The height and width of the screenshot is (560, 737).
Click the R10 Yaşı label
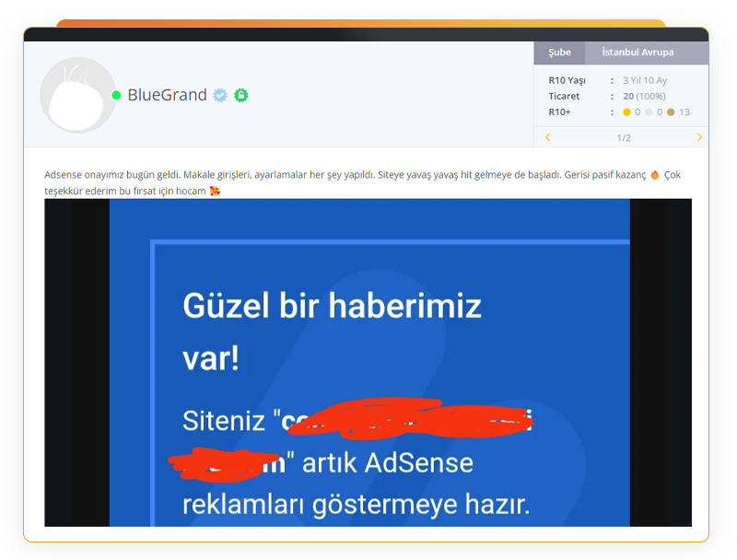click(x=567, y=80)
